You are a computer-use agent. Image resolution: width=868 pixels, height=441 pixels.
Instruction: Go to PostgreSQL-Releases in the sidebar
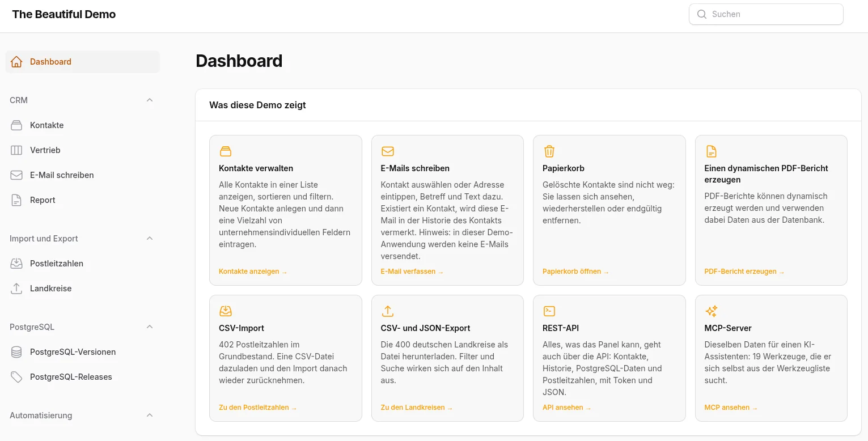point(83,377)
